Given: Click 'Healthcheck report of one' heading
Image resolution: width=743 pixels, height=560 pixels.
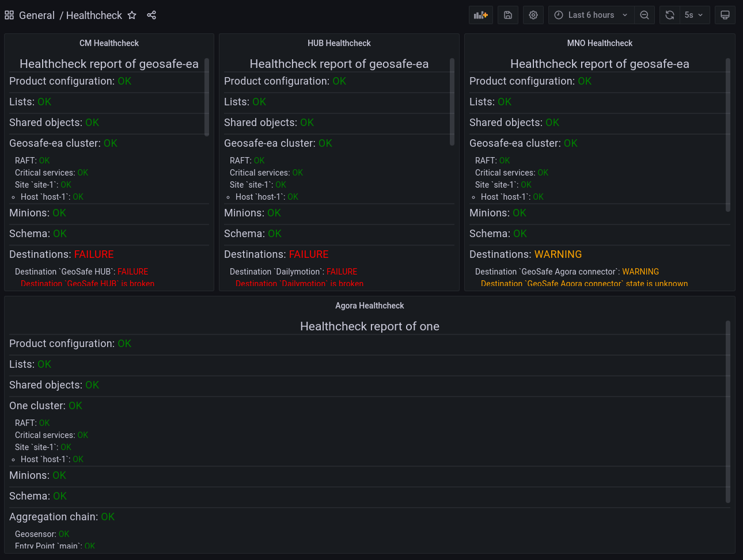Looking at the screenshot, I should (370, 326).
